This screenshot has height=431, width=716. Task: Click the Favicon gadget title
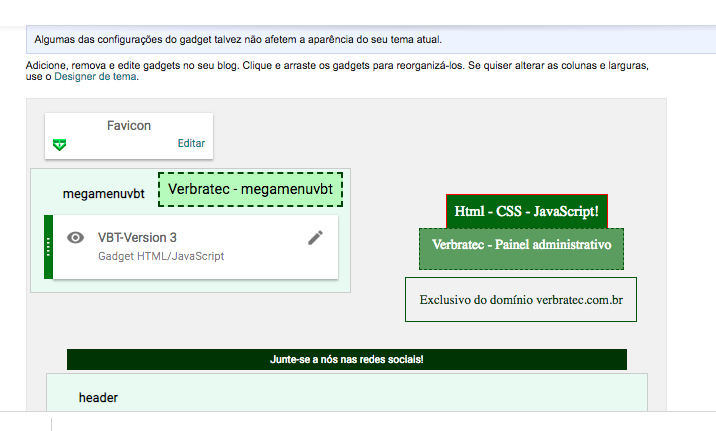click(x=129, y=126)
